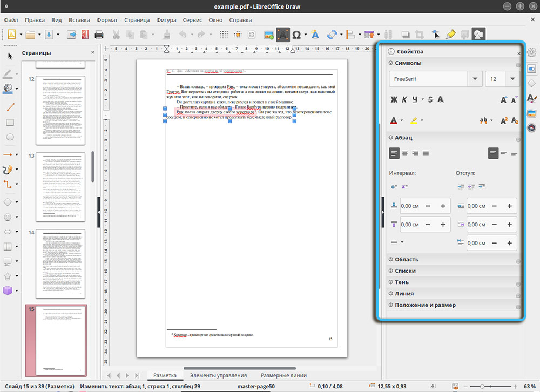This screenshot has height=392, width=540.
Task: Expand the Область section
Action: pyautogui.click(x=406, y=259)
